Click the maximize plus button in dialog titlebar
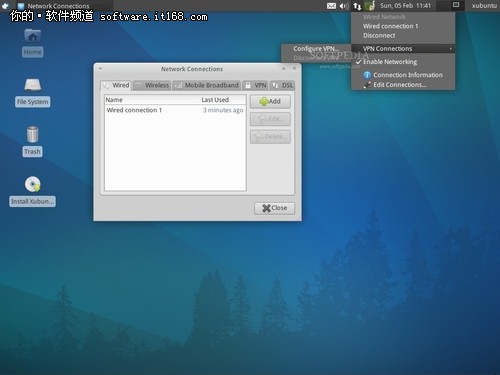 pos(283,69)
